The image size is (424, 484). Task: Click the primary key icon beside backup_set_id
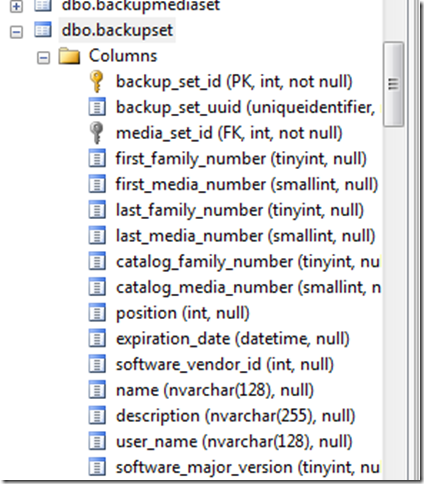(97, 82)
